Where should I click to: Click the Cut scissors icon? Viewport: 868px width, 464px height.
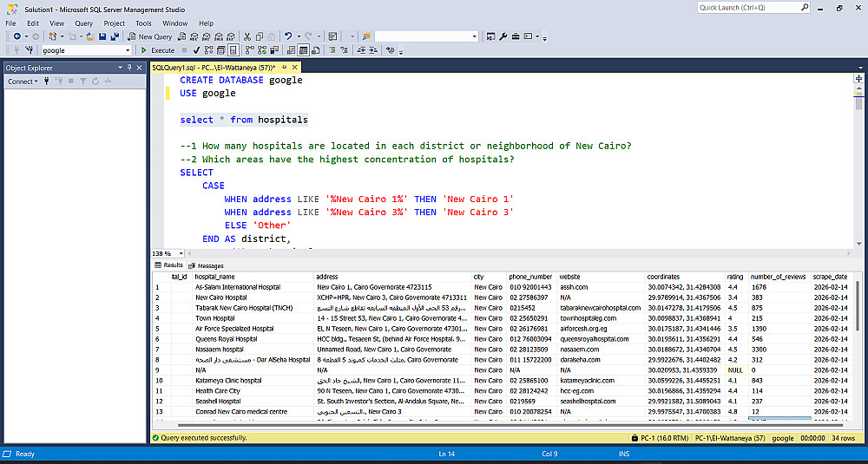[x=247, y=36]
